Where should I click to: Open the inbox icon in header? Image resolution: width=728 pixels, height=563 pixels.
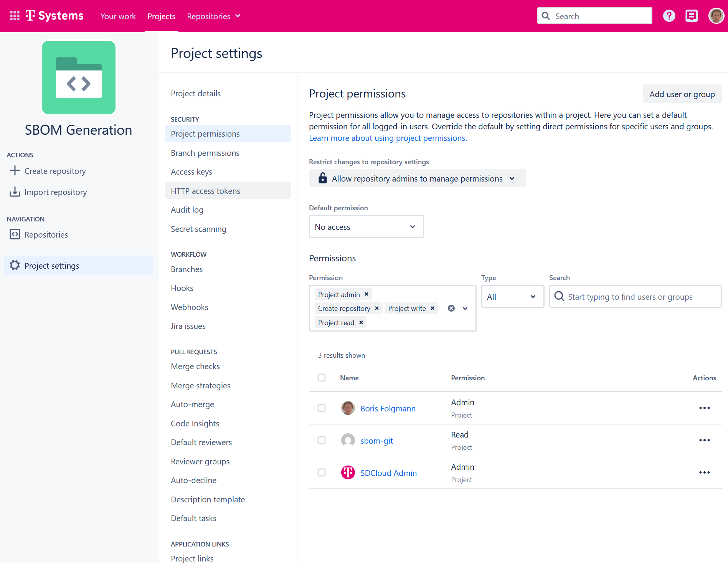click(691, 16)
